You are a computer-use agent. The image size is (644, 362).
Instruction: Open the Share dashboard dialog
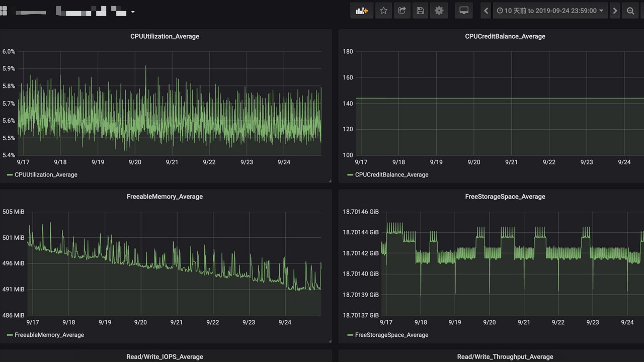coord(402,11)
